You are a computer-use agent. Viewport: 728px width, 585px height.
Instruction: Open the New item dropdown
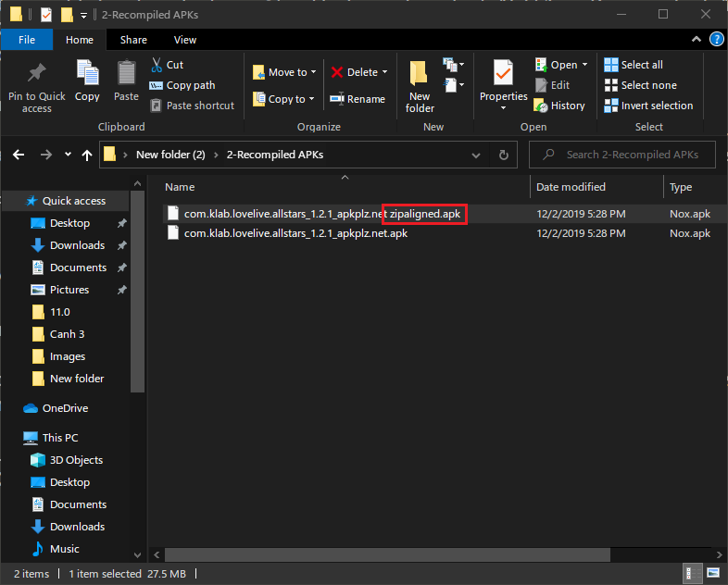(454, 65)
